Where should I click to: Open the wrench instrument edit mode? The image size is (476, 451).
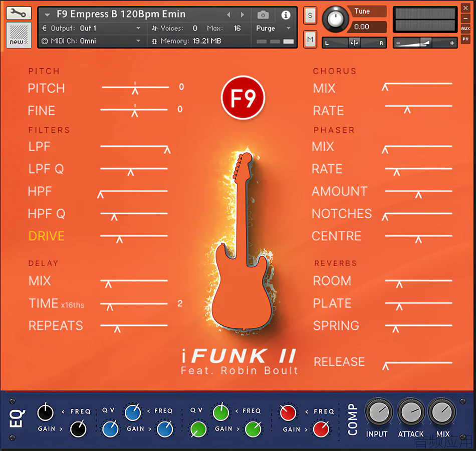coord(19,13)
